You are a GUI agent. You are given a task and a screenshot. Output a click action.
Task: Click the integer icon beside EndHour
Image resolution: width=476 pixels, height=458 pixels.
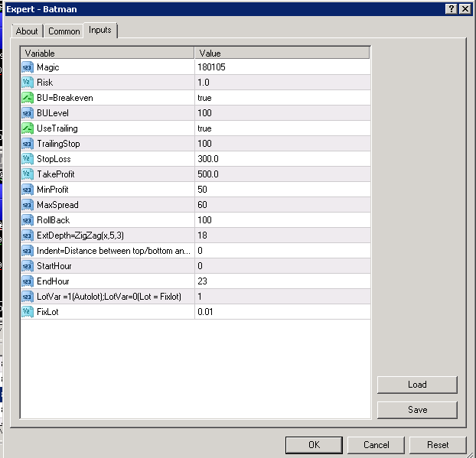pos(28,281)
